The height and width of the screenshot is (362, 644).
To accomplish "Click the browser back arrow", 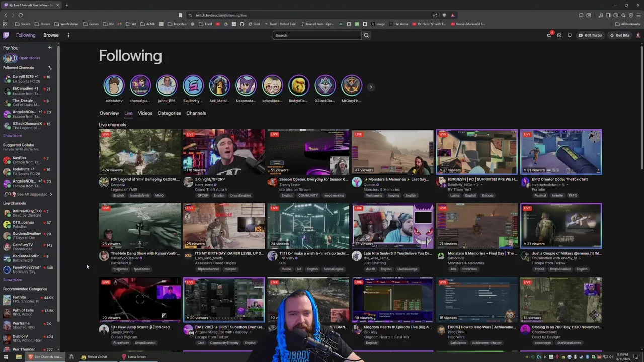I will point(6,15).
